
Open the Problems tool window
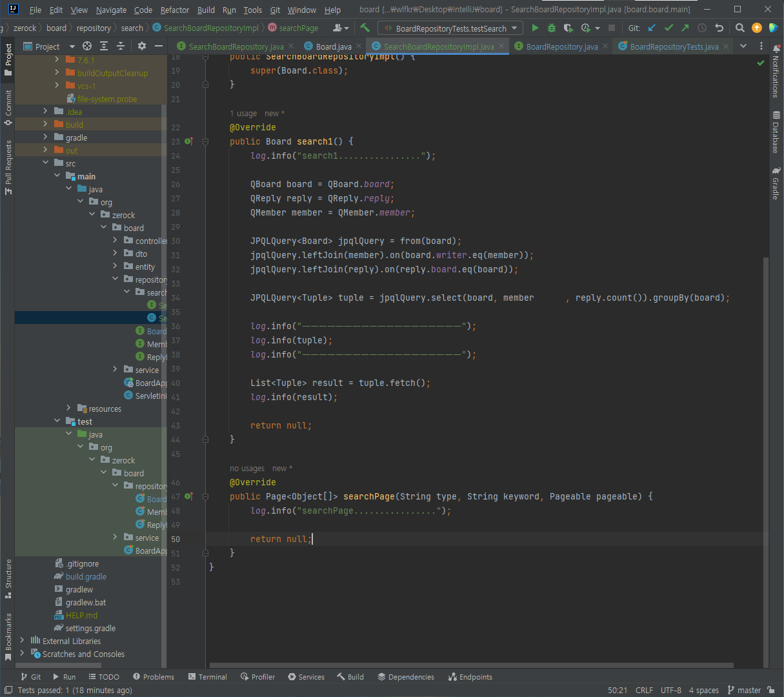[154, 677]
